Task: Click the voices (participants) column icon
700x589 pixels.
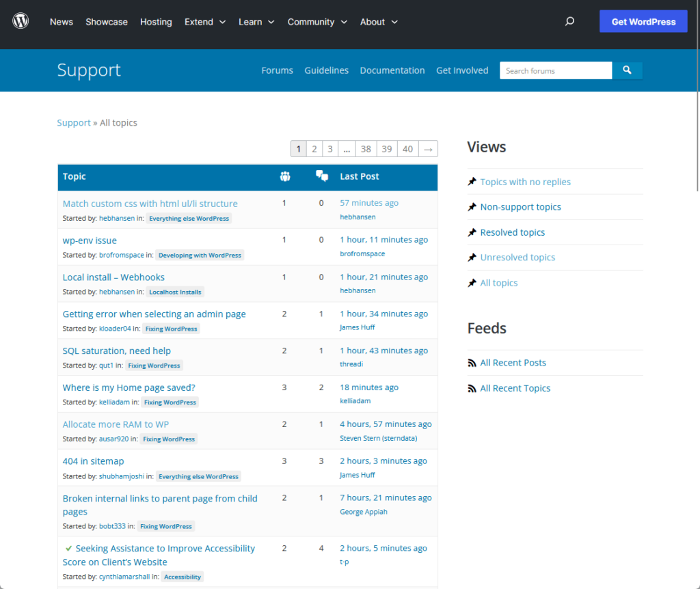Action: pyautogui.click(x=285, y=177)
